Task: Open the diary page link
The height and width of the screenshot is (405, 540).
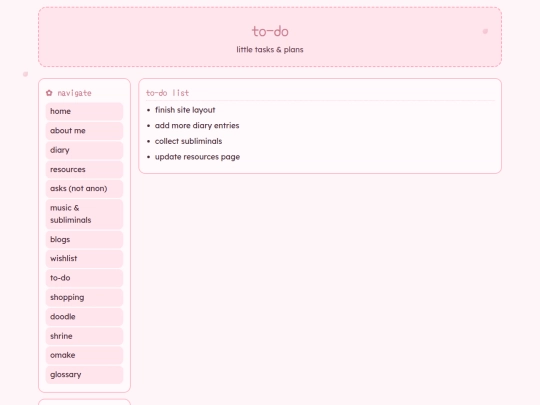Action: (x=84, y=150)
